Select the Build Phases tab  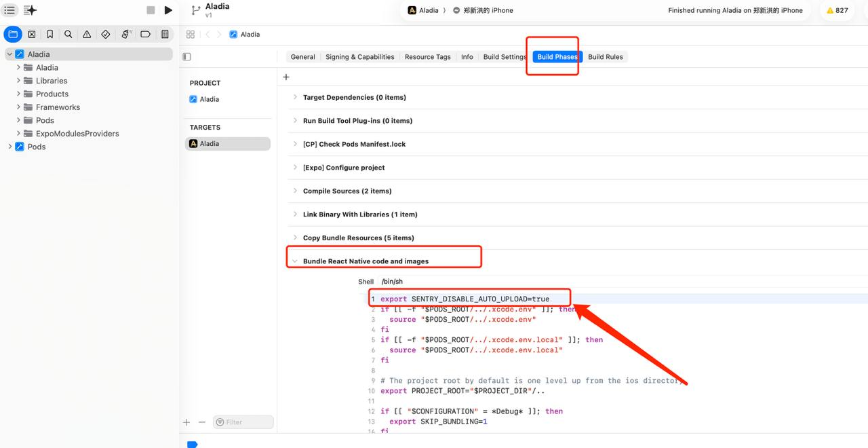click(557, 57)
